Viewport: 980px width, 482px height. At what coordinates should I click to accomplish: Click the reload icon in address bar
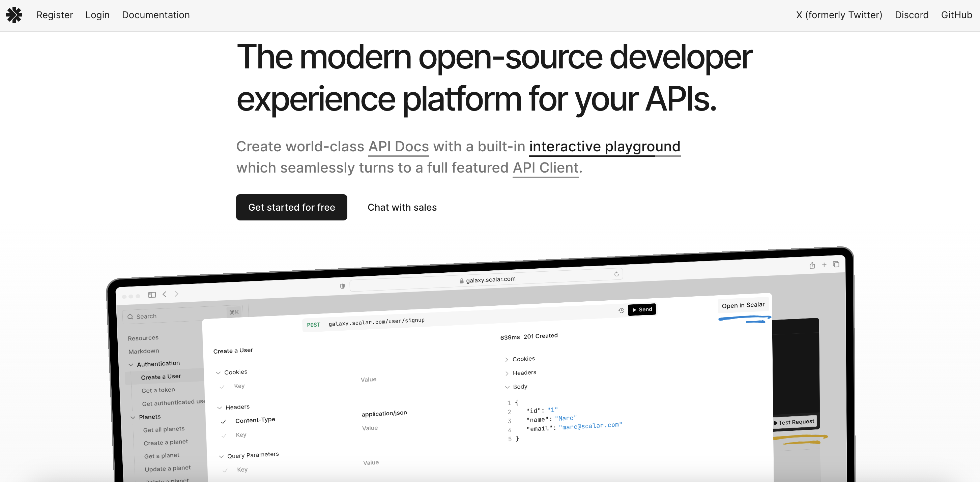[x=616, y=274]
